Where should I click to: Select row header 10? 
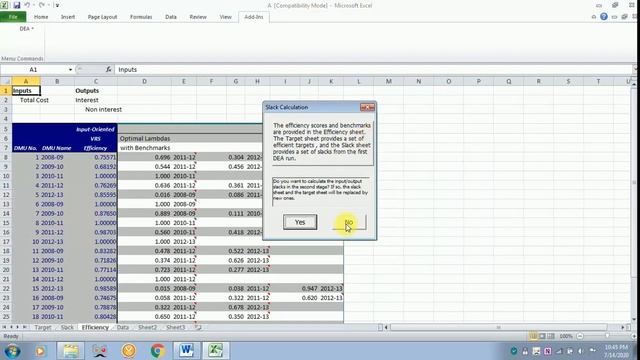[6, 176]
